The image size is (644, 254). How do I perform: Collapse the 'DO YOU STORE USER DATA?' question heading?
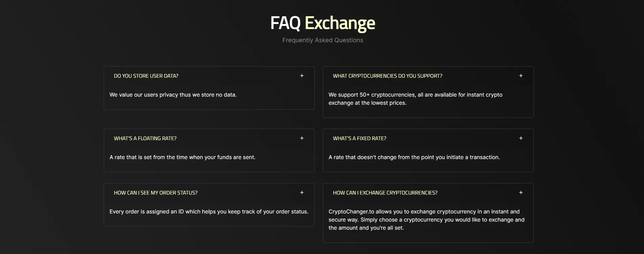[146, 76]
